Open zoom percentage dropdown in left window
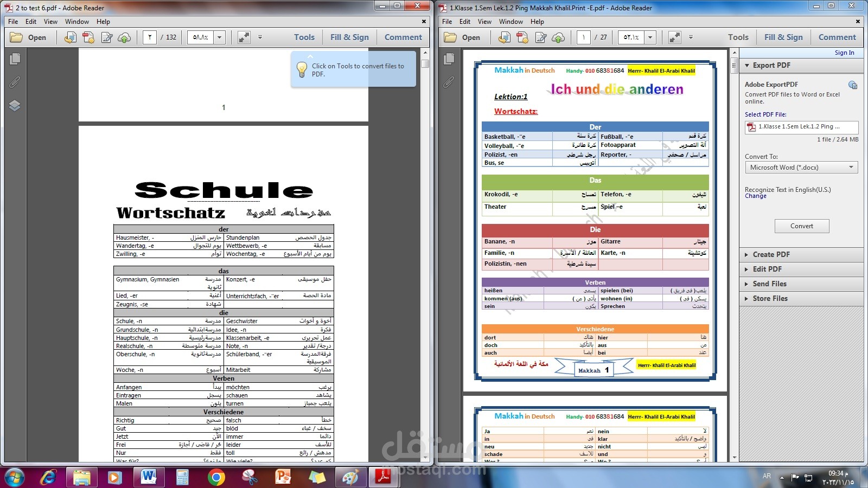 click(x=220, y=37)
